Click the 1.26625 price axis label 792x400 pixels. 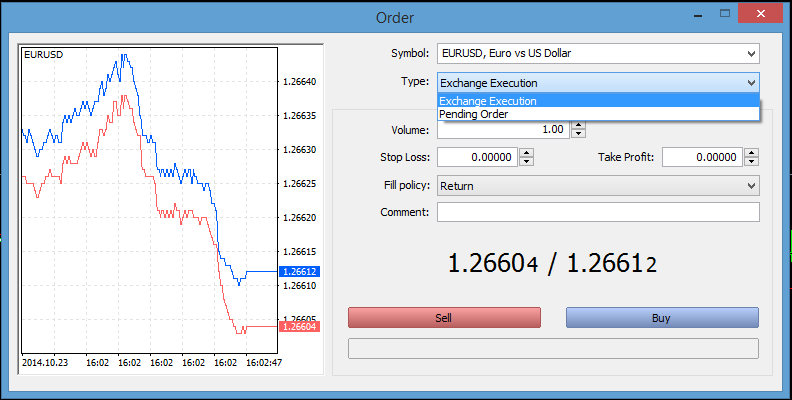point(300,184)
